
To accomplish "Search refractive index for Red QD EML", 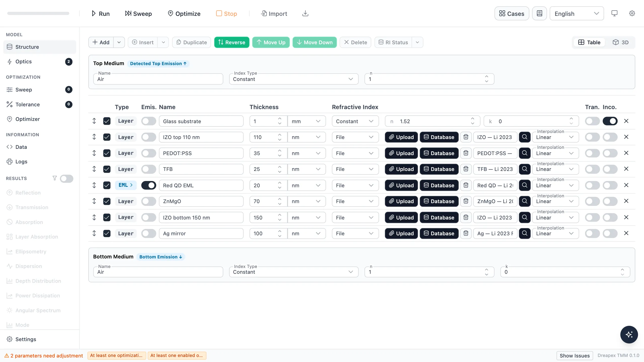I will click(x=525, y=185).
